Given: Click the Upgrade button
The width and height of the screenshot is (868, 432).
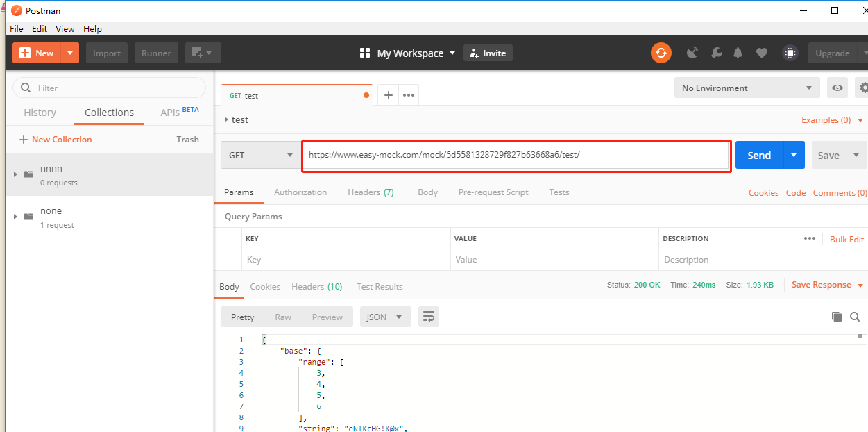Looking at the screenshot, I should point(833,53).
